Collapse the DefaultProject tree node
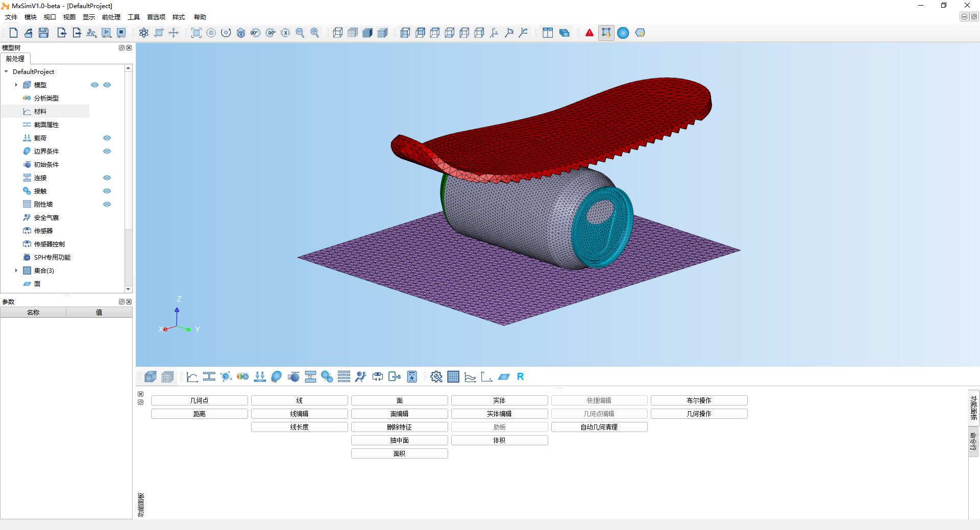The height and width of the screenshot is (530, 980). [x=6, y=71]
